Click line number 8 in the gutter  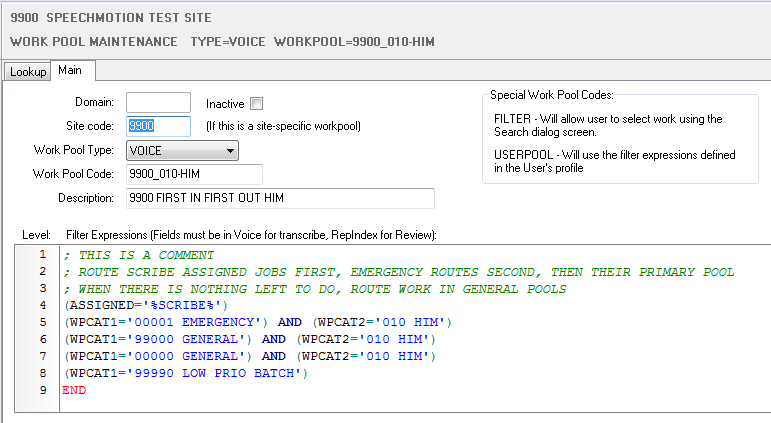[42, 373]
